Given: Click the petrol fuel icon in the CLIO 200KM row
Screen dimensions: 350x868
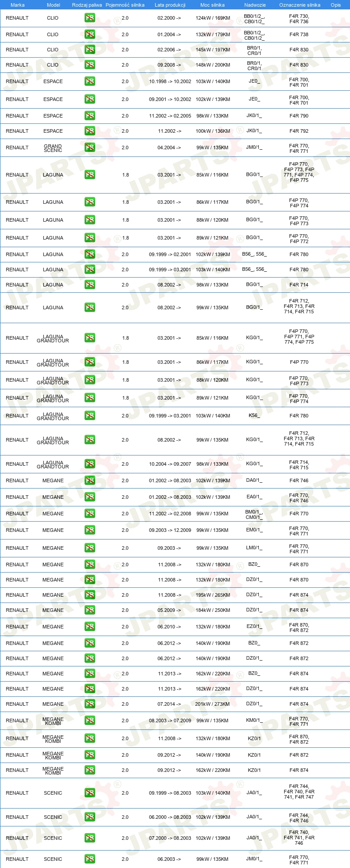Looking at the screenshot, I should point(90,65).
